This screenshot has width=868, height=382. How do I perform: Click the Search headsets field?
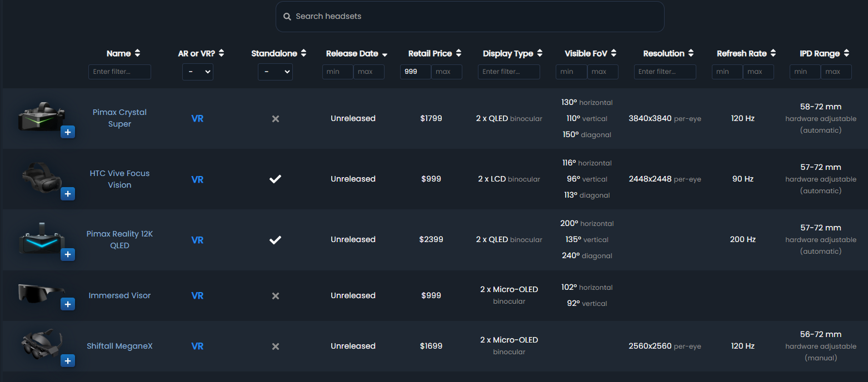(470, 17)
